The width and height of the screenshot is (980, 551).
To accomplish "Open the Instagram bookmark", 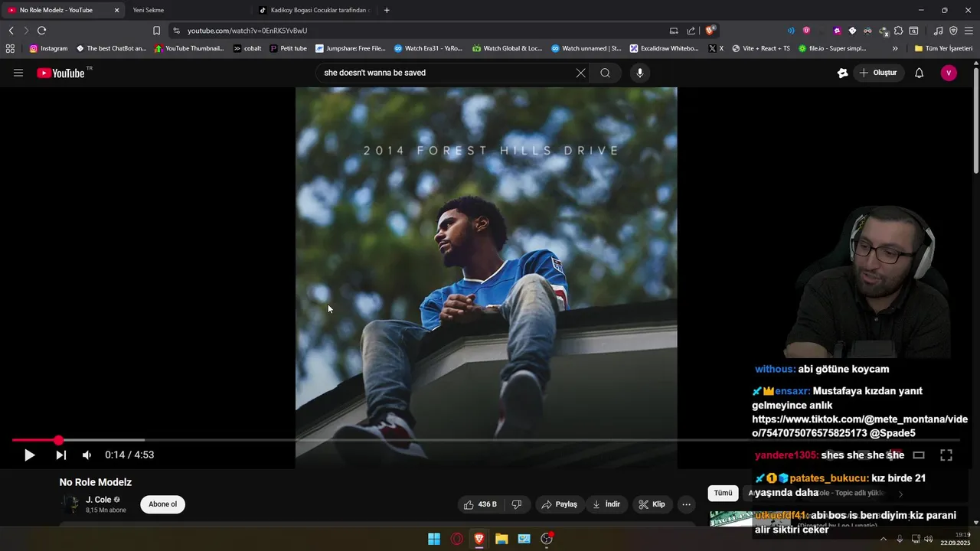I will pyautogui.click(x=49, y=48).
